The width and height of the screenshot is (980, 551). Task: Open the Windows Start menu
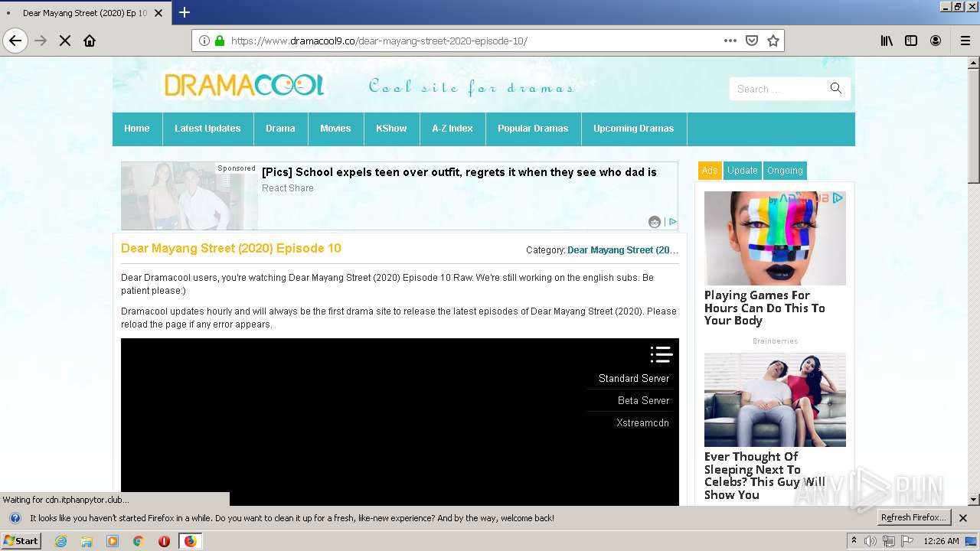[x=21, y=541]
